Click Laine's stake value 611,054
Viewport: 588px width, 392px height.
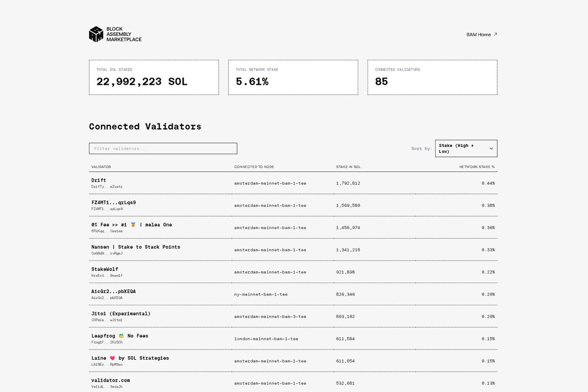coord(345,361)
